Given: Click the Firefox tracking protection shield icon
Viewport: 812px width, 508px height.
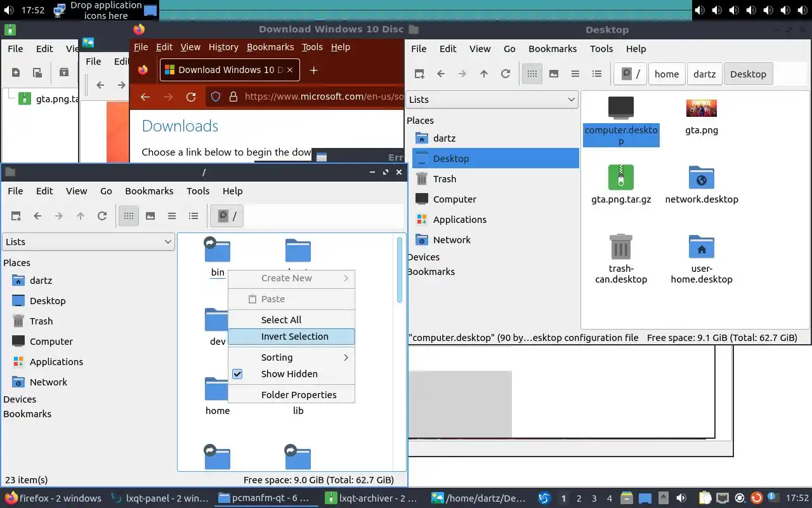Looking at the screenshot, I should pyautogui.click(x=216, y=97).
